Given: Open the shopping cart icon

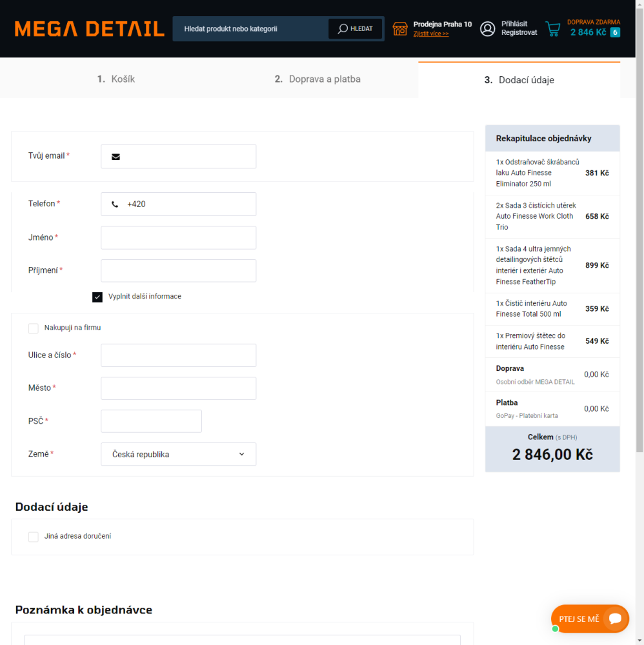Looking at the screenshot, I should 553,29.
